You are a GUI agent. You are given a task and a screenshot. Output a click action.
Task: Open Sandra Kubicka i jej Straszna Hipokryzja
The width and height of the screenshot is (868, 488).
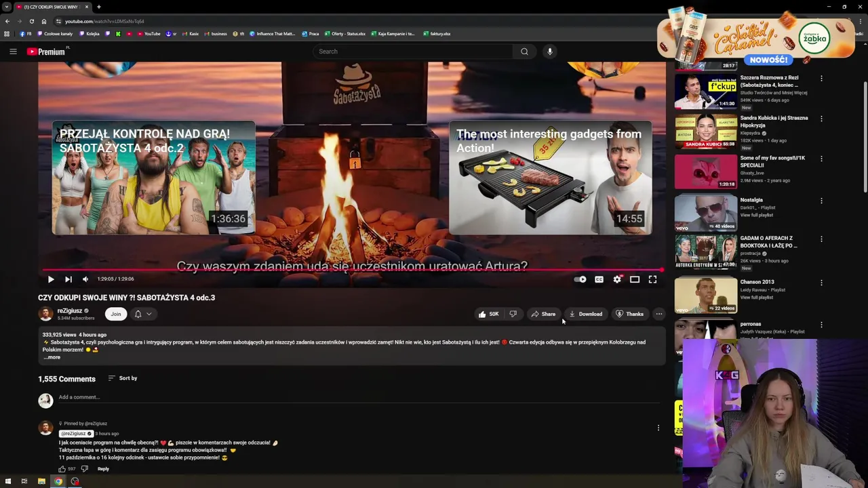click(x=774, y=121)
